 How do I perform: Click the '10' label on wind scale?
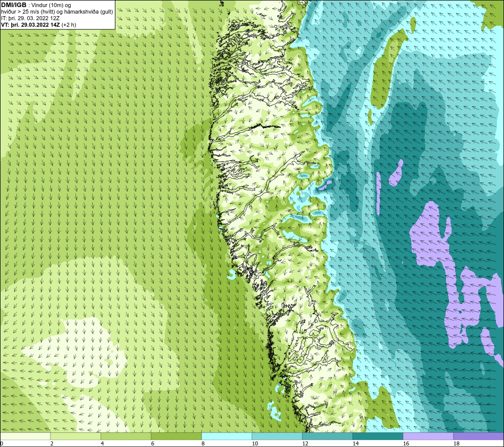click(255, 444)
